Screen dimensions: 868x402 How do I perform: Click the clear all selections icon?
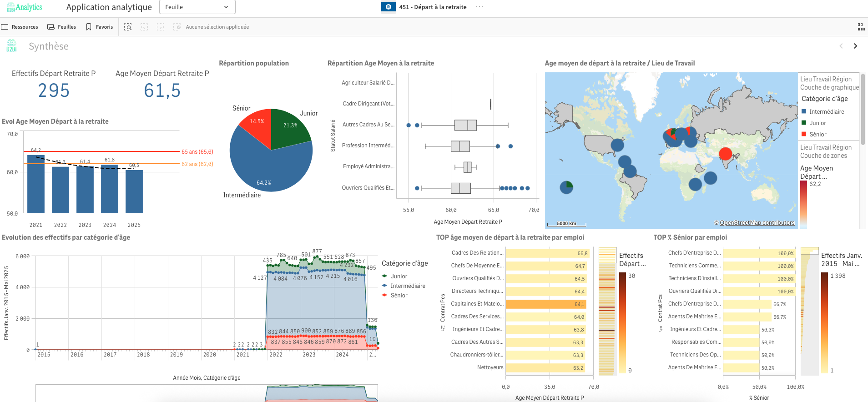tap(177, 27)
